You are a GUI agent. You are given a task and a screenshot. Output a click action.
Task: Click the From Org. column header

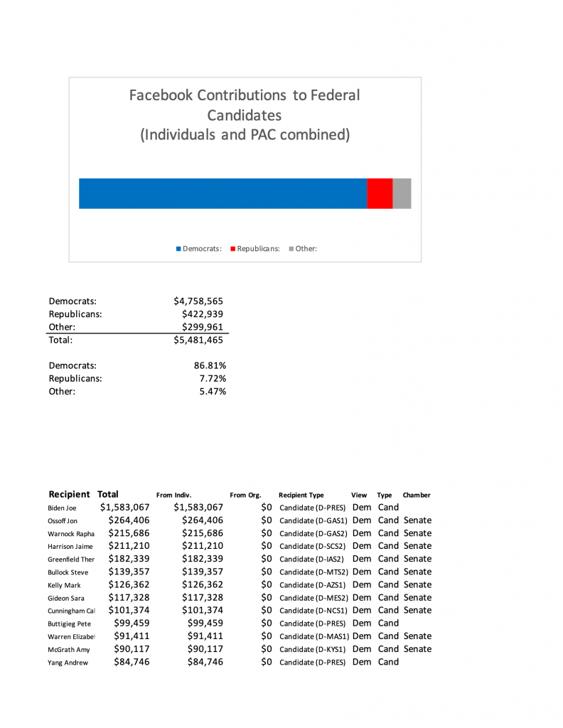point(245,495)
